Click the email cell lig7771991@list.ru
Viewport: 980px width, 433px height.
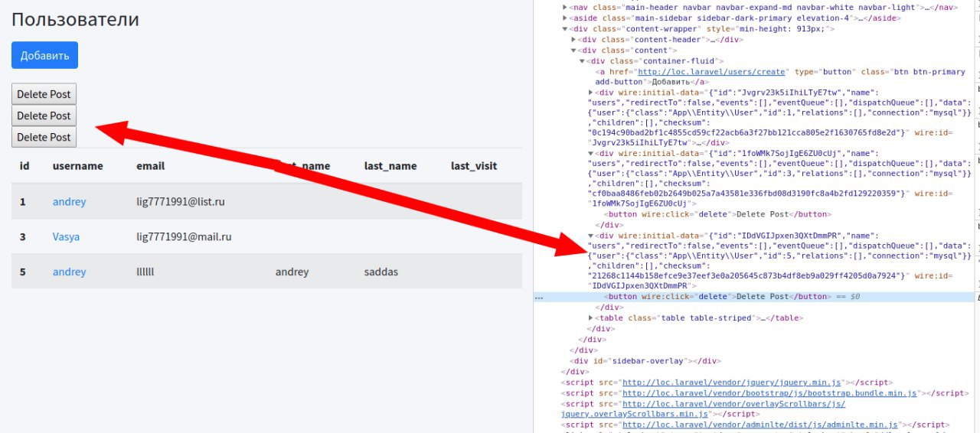click(180, 202)
